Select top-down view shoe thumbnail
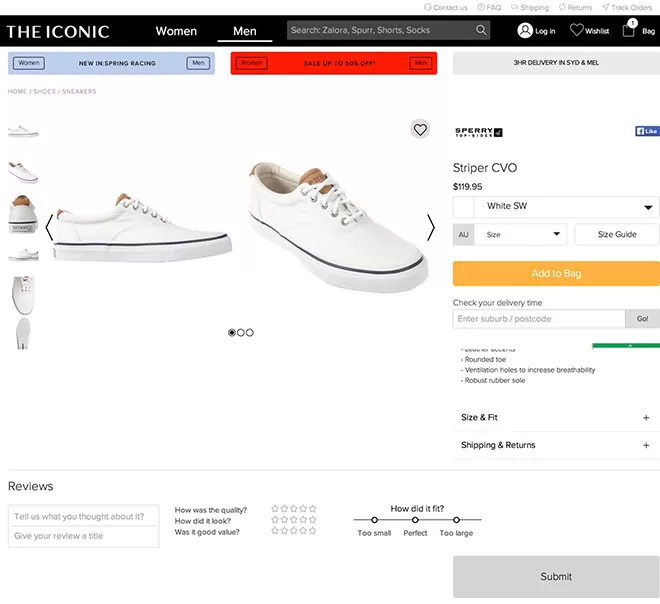Viewport: 660px width, 604px height. tap(23, 295)
